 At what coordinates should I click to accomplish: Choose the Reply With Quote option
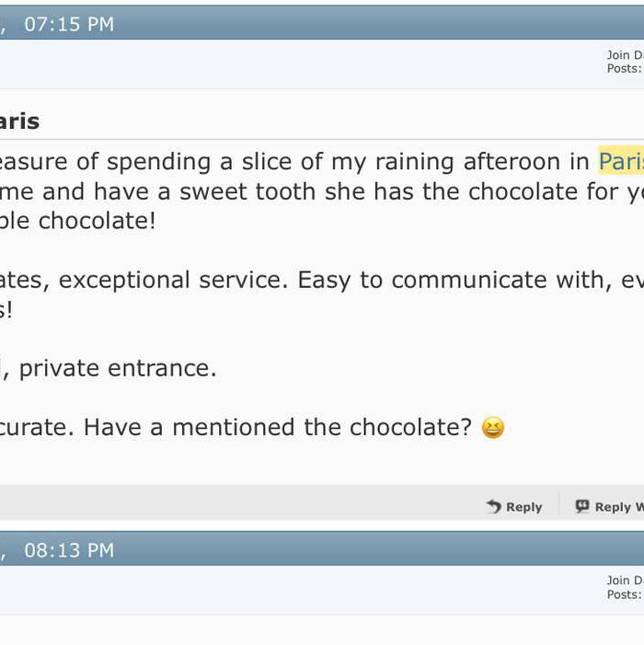click(x=618, y=507)
